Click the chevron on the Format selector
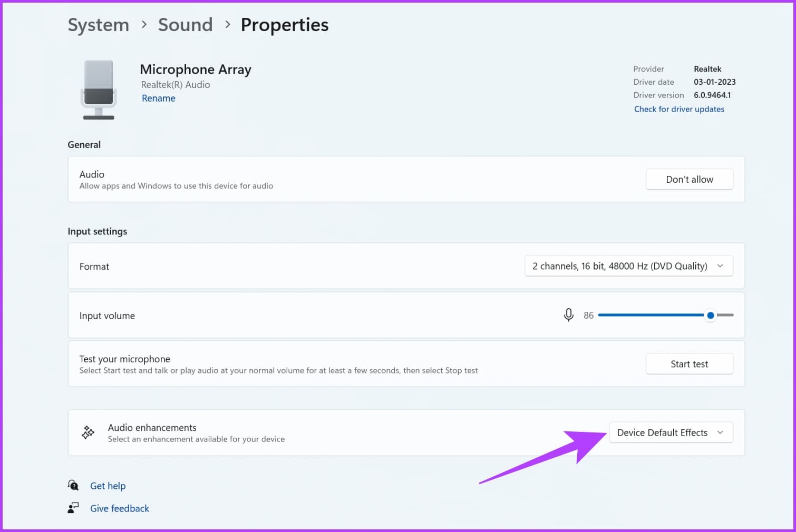 (720, 266)
